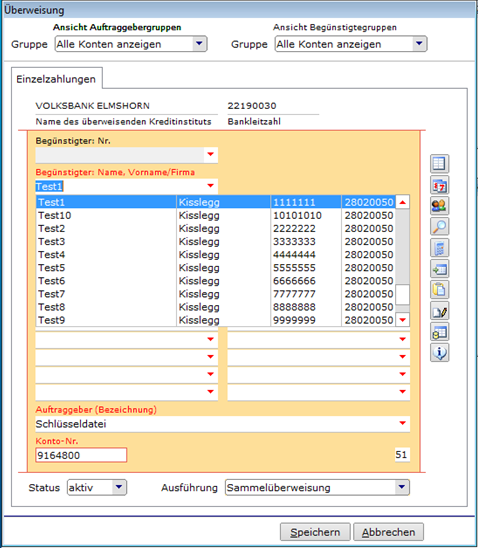Click the list scrollbar up arrow
The image size is (478, 548).
(x=403, y=202)
